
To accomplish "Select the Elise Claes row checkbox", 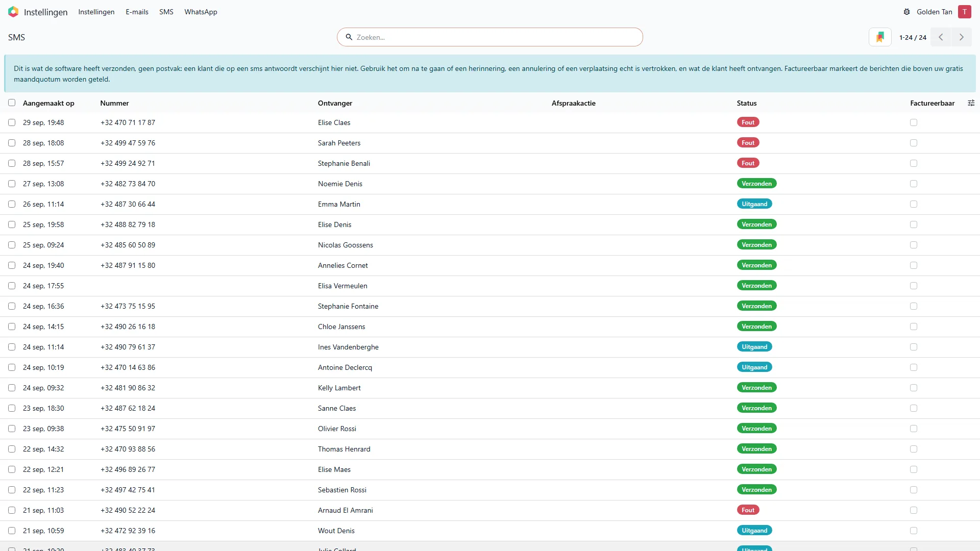I will pos(12,122).
